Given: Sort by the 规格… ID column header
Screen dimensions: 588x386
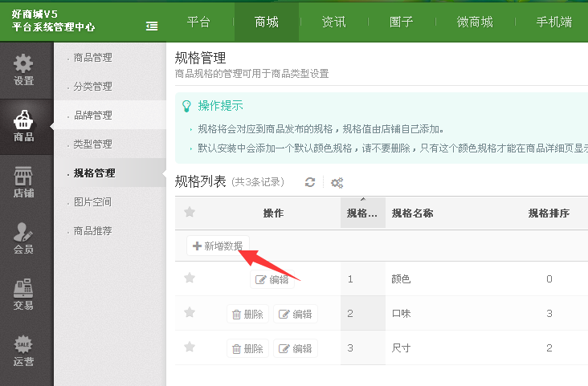Looking at the screenshot, I should click(x=362, y=213).
